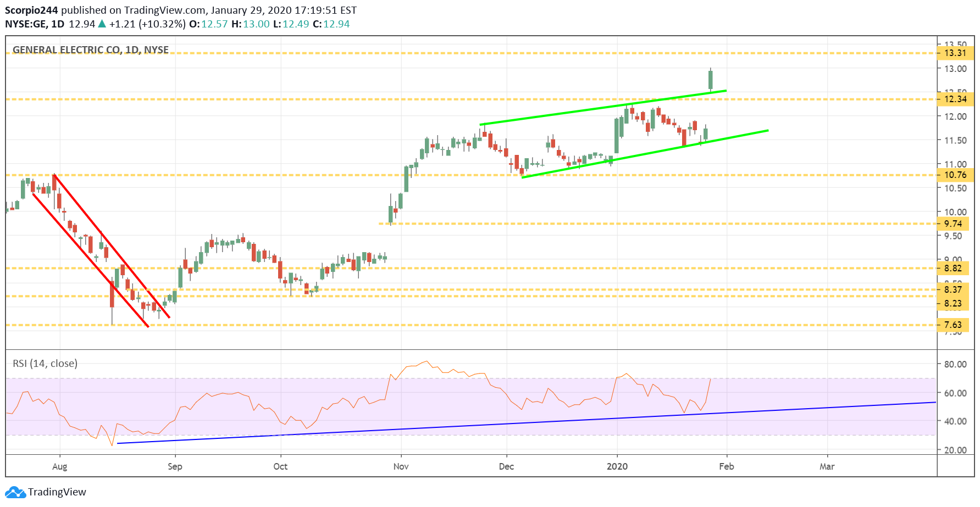Screen dimensions: 980x507
Task: Click the RSI (14, close) indicator label
Action: click(x=45, y=364)
